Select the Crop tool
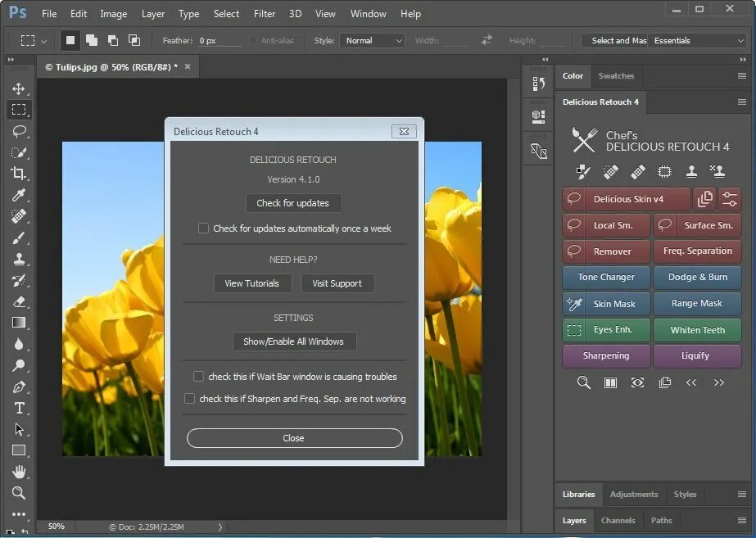 (x=19, y=174)
